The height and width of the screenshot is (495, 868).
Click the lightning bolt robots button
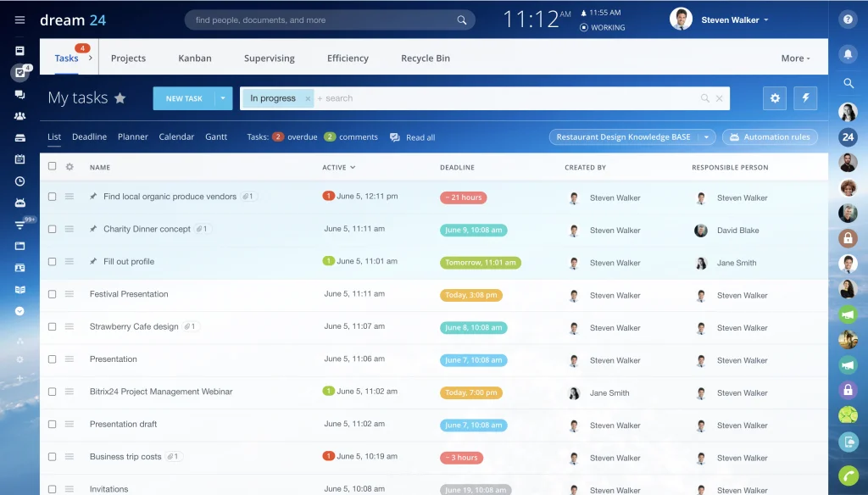pos(805,98)
